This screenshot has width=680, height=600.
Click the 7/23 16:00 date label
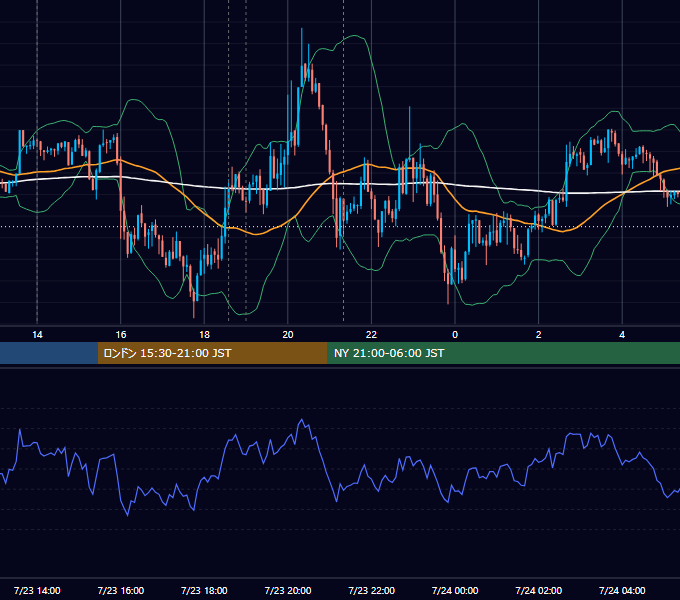[x=121, y=590]
